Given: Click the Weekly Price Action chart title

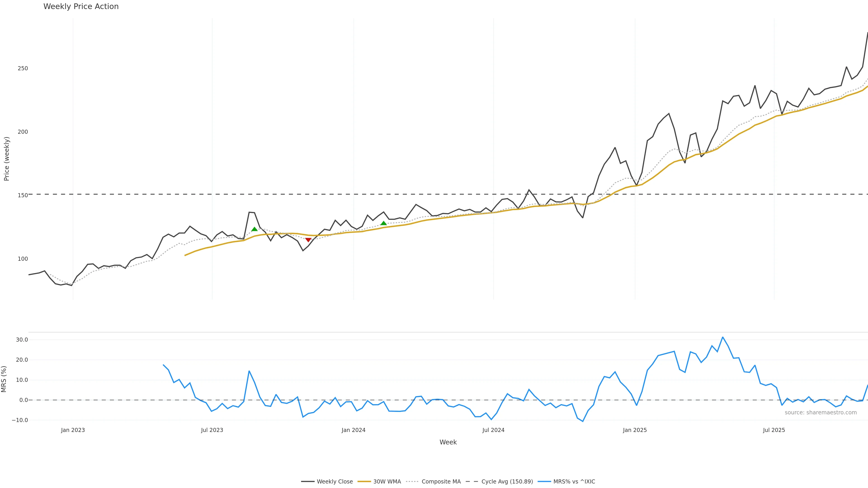Looking at the screenshot, I should [x=81, y=6].
